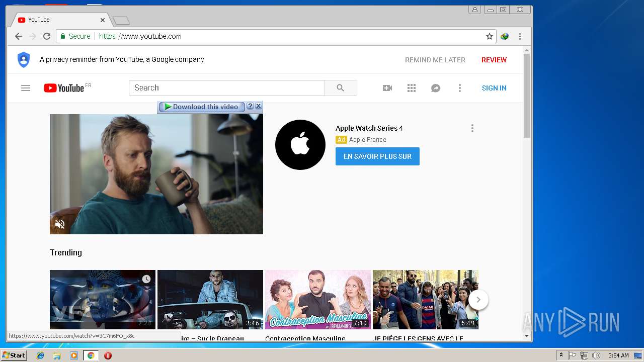
Task: Go back using browser back arrow
Action: click(19, 36)
